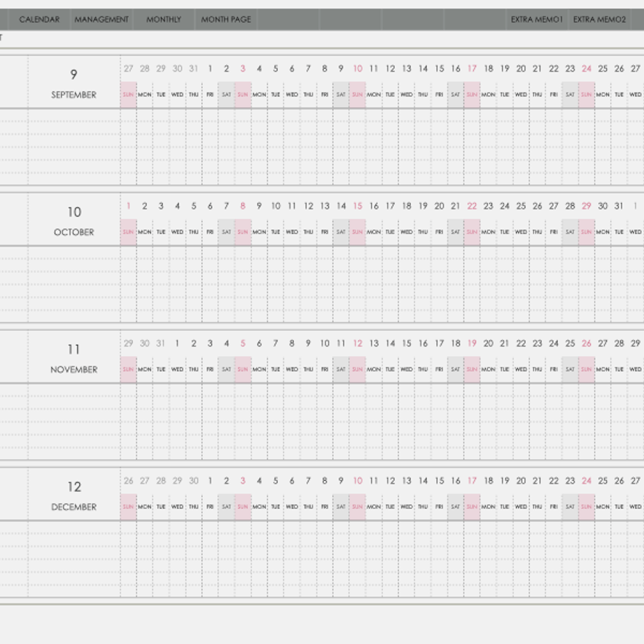The width and height of the screenshot is (644, 644).
Task: Choose date 24 in the September row
Action: [587, 69]
